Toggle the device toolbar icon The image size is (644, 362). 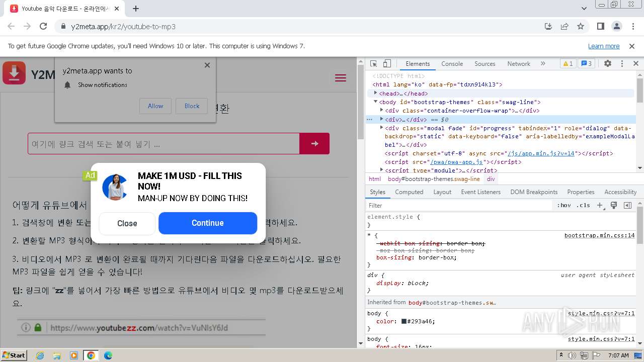[387, 64]
